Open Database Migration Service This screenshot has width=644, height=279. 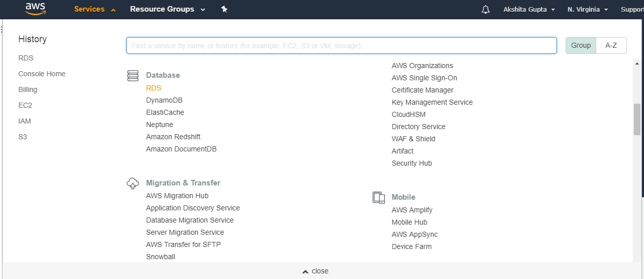190,220
